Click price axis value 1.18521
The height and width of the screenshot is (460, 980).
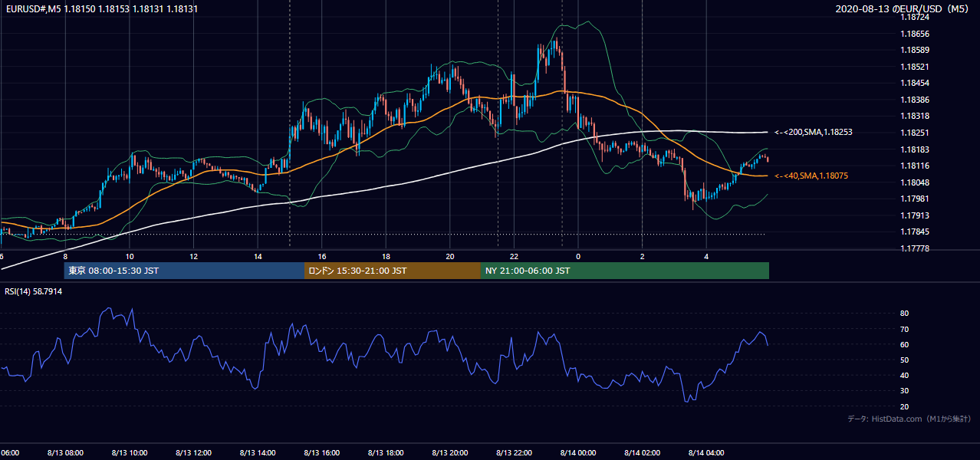(916, 67)
